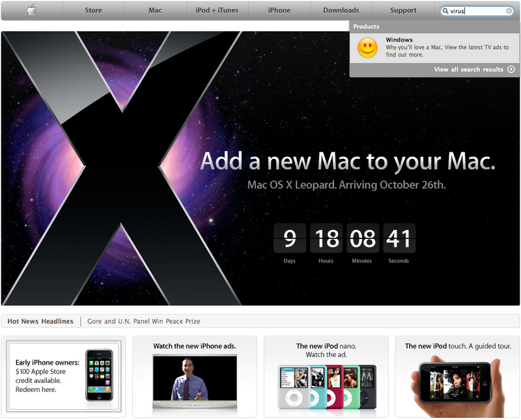The width and height of the screenshot is (521, 420).
Task: Click the yellow smiley face result icon
Action: (x=368, y=48)
